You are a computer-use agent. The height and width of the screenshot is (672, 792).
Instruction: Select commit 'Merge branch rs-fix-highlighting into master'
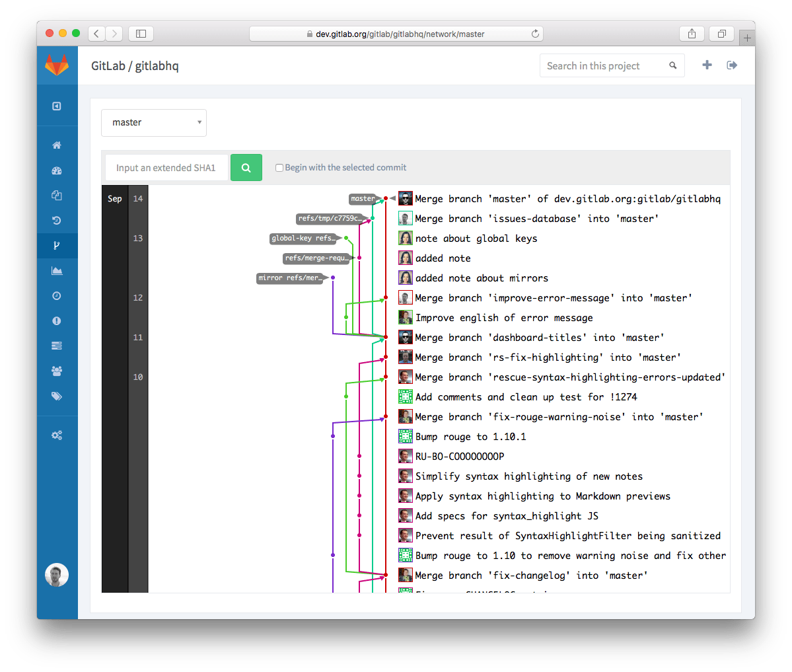(548, 357)
